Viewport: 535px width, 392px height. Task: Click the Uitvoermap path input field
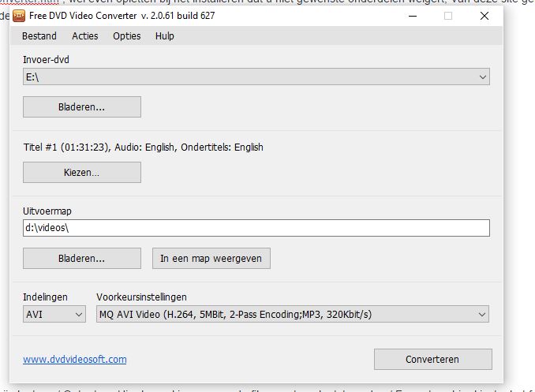point(256,228)
